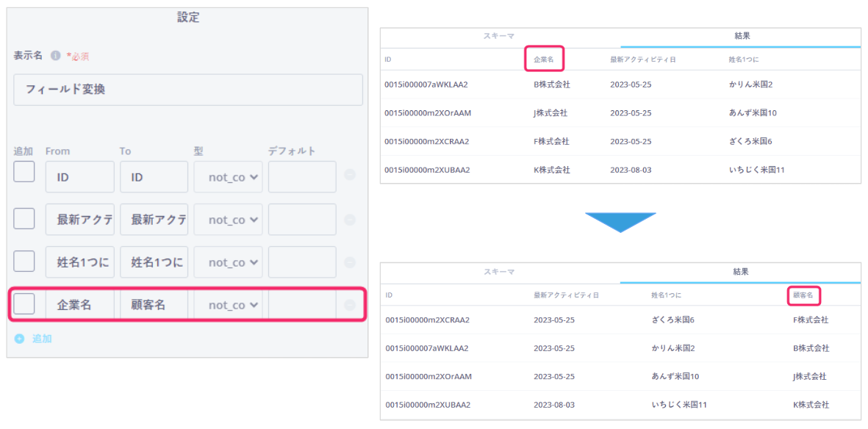Select 2023-08-03 date in lower table

554,405
